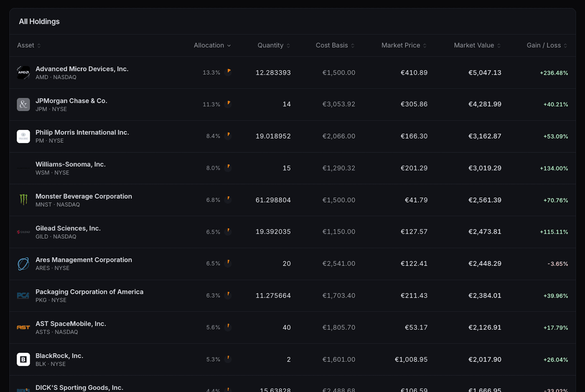The height and width of the screenshot is (392, 585).
Task: Click JPMorgan cost basis €3,053.92
Action: coord(339,104)
